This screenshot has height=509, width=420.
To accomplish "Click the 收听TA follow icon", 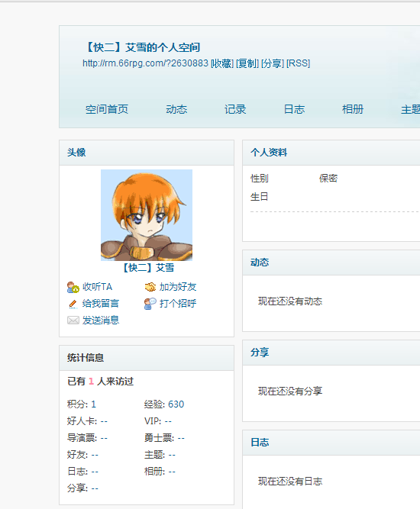I will point(73,287).
